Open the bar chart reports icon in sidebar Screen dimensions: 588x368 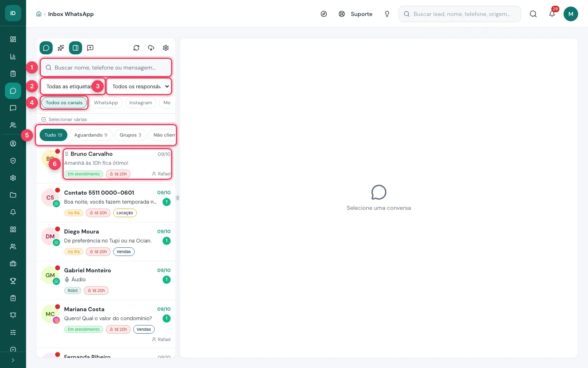pos(13,56)
